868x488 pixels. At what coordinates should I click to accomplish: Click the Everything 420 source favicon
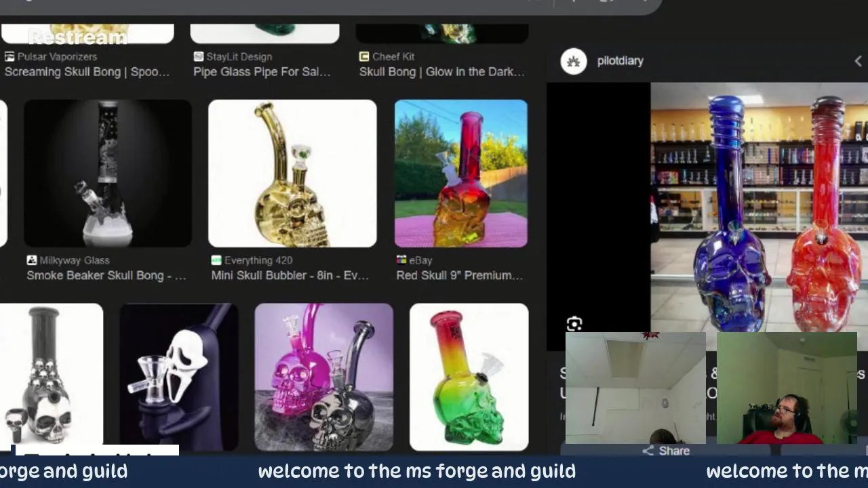(x=216, y=260)
